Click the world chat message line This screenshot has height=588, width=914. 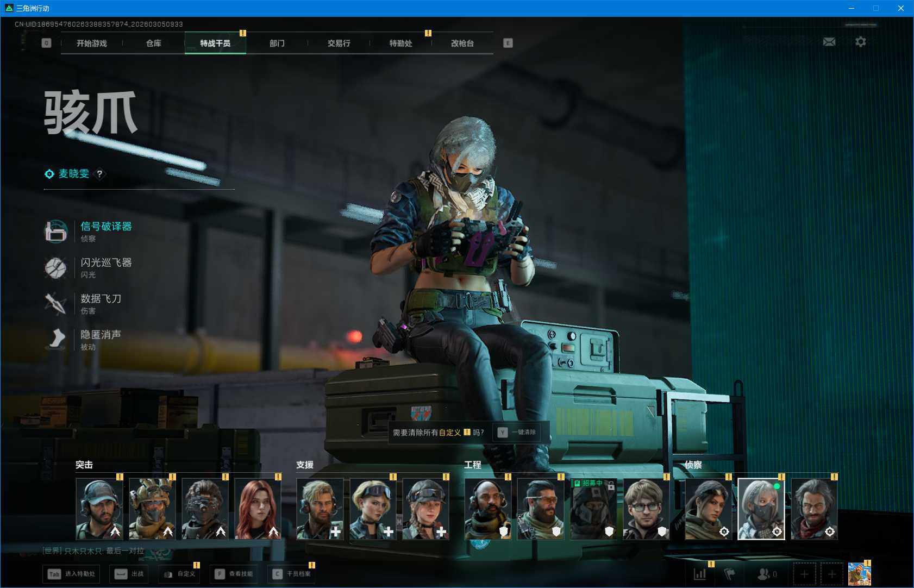point(93,551)
